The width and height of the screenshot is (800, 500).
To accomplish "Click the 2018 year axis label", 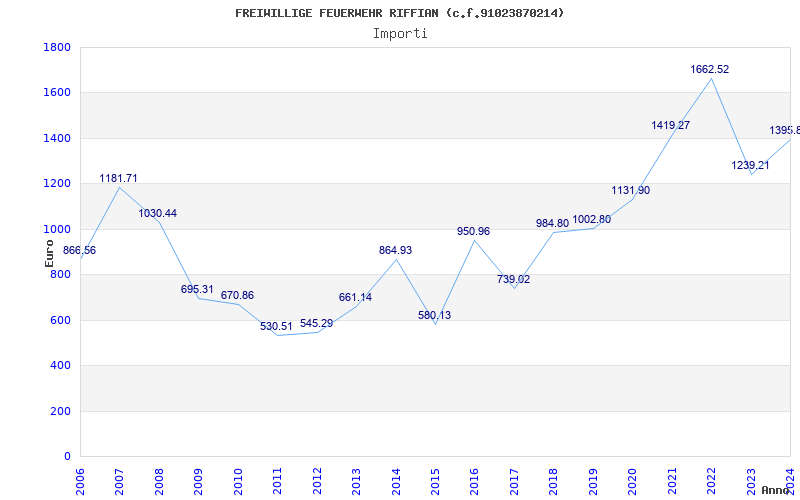I will tap(555, 479).
